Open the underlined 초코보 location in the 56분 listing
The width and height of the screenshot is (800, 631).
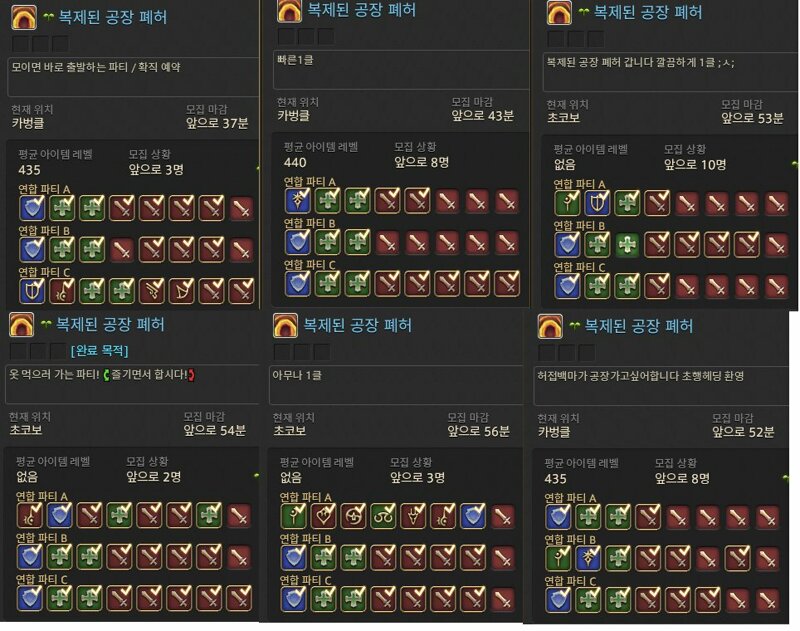click(289, 431)
